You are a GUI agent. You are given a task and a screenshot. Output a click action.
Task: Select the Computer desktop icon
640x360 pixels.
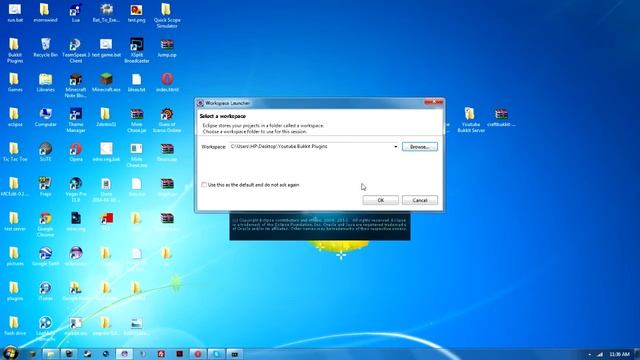(45, 117)
